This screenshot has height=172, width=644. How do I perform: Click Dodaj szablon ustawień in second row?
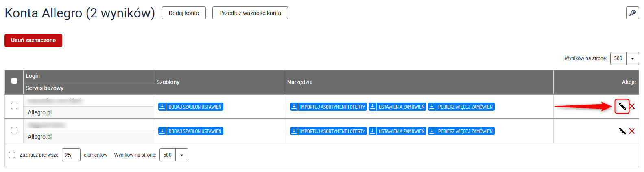191,131
